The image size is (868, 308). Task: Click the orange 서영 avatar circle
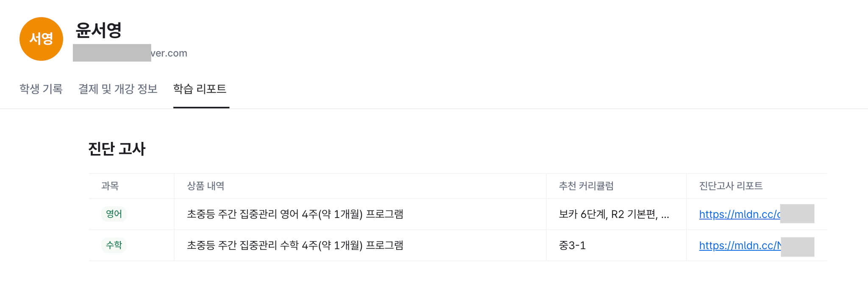pos(41,39)
